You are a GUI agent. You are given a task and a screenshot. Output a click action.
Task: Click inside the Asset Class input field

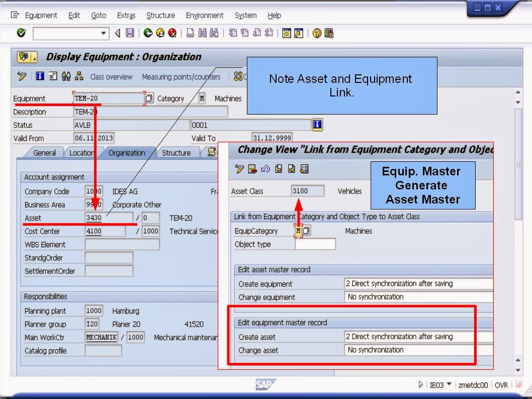tap(307, 191)
